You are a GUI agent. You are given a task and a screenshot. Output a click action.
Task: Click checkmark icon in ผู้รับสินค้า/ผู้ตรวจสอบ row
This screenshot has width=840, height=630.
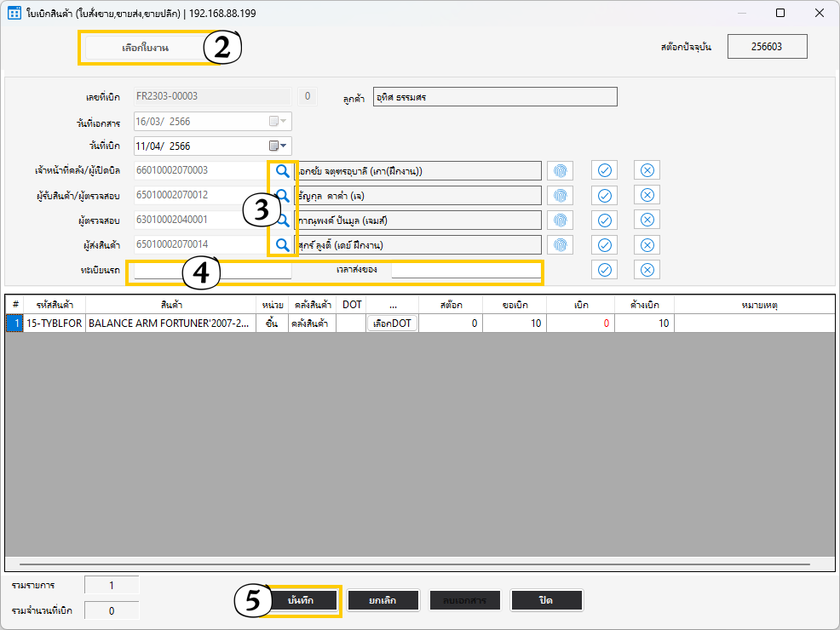604,196
